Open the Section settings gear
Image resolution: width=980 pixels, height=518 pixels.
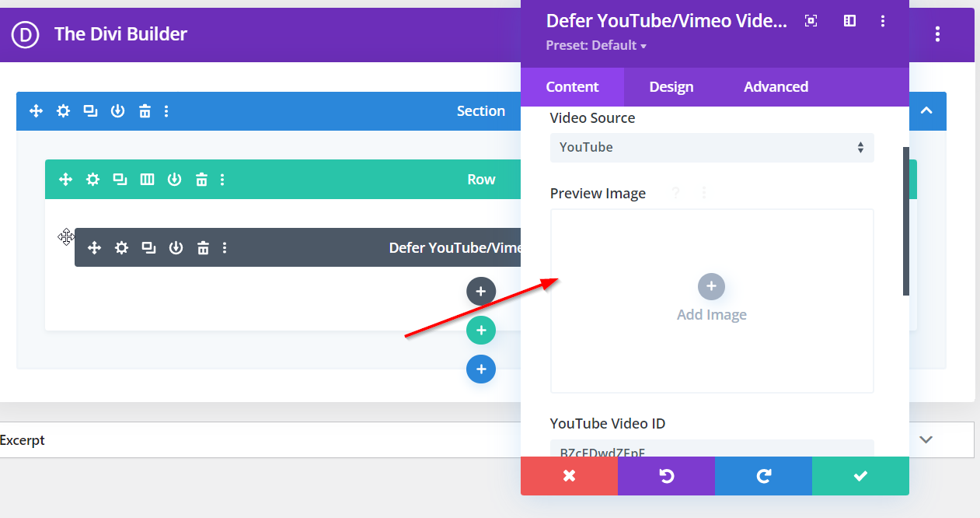[63, 110]
